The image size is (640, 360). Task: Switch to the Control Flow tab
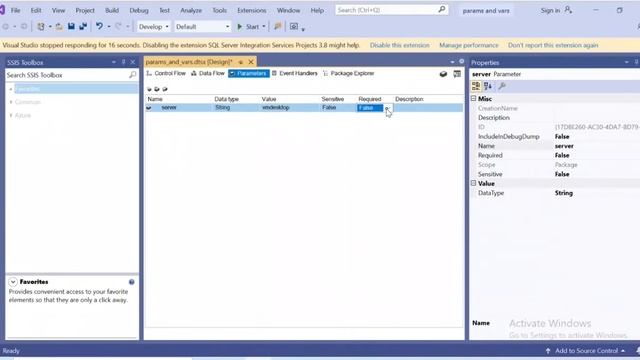point(166,73)
